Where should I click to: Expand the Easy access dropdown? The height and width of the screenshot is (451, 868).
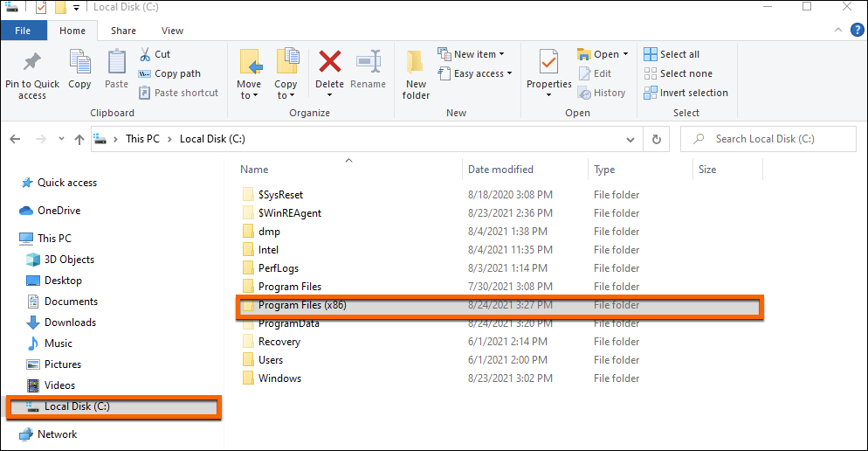509,73
